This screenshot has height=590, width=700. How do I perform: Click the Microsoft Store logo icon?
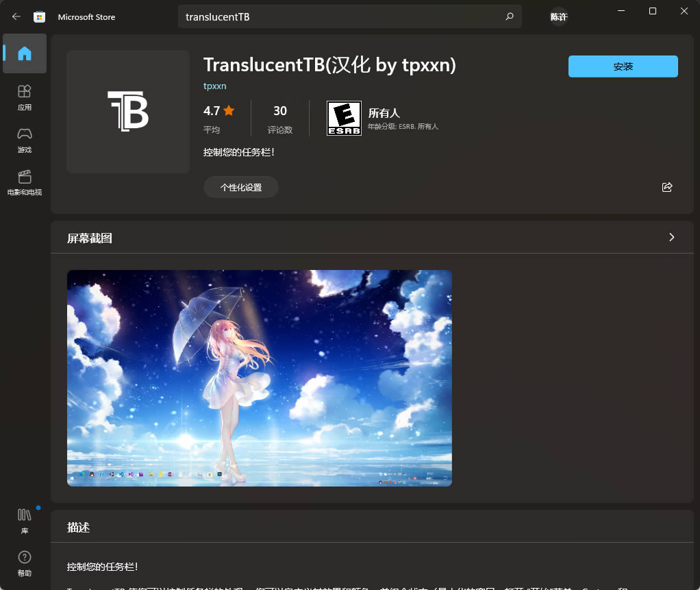39,16
